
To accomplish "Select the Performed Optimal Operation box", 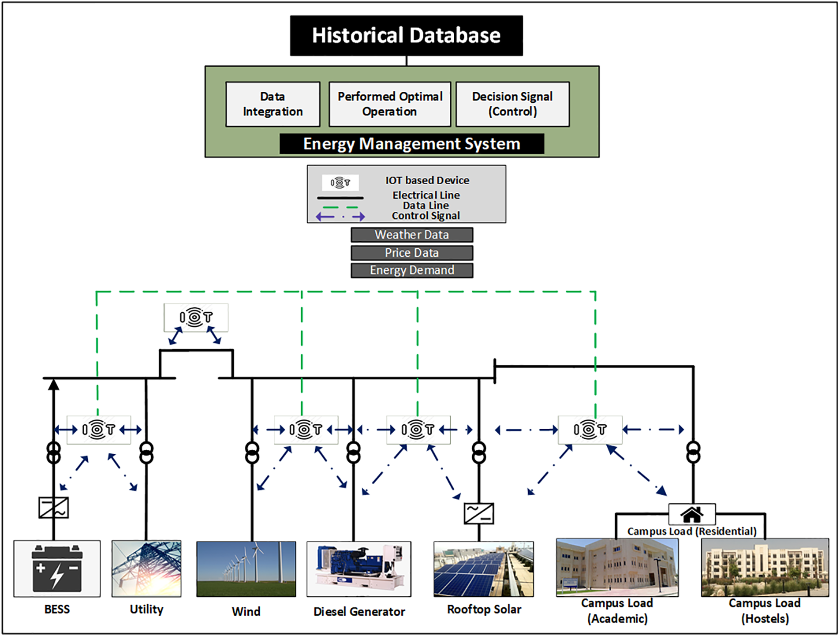I will click(390, 104).
